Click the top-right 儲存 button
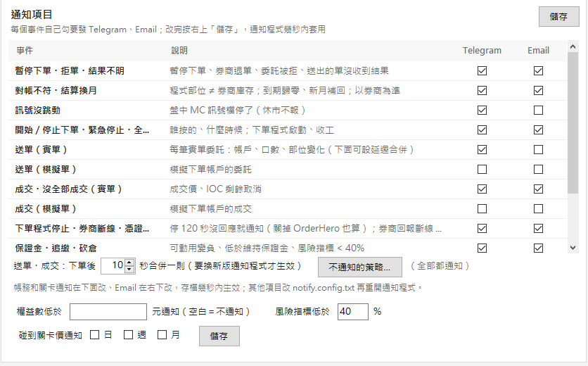This screenshot has height=366, width=588. [558, 16]
